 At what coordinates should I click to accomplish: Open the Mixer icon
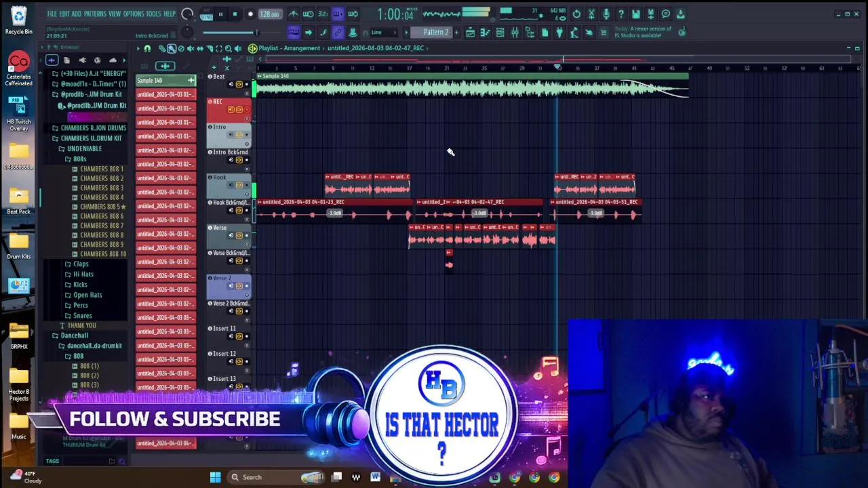515,32
